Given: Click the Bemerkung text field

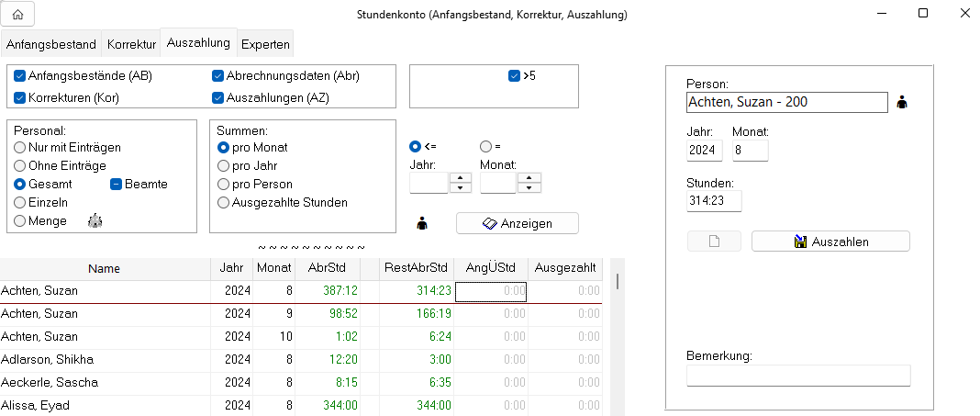Looking at the screenshot, I should 797,376.
